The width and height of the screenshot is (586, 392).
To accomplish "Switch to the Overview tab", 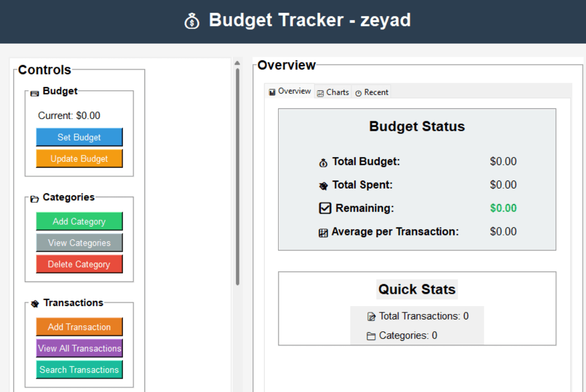I will tap(290, 91).
